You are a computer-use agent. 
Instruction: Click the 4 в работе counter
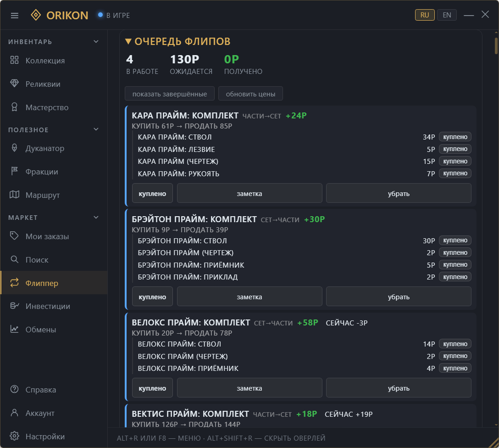click(x=129, y=60)
